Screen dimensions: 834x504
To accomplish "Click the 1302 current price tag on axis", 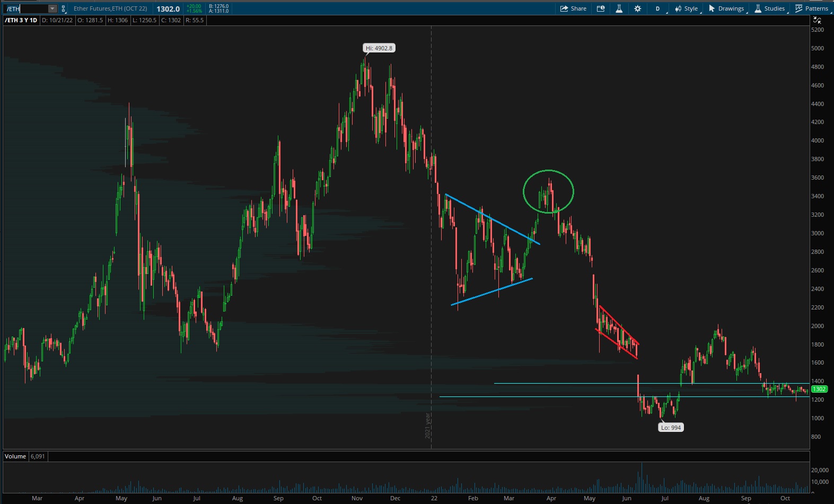I will pyautogui.click(x=819, y=389).
